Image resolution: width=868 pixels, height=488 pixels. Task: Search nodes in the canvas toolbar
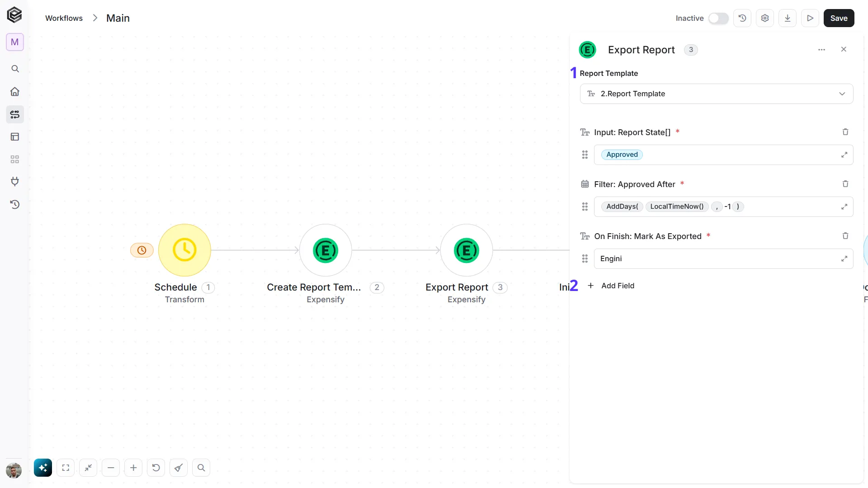click(201, 468)
